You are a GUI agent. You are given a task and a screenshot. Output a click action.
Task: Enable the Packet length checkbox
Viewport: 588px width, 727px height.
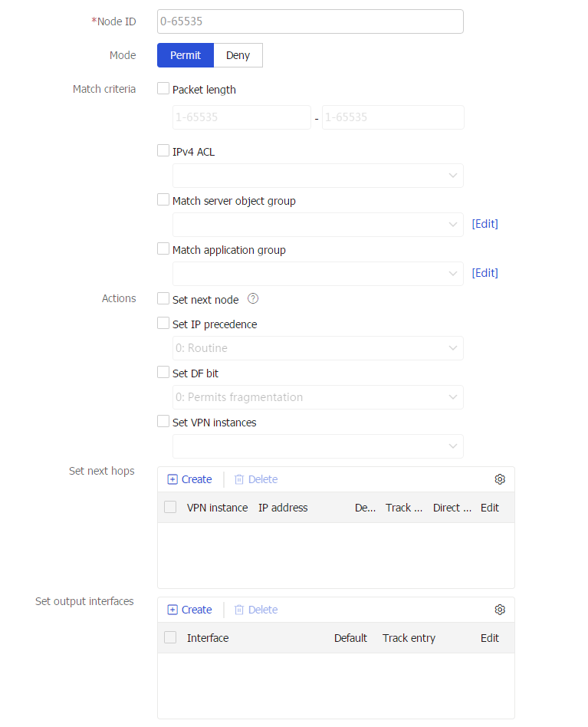(163, 88)
